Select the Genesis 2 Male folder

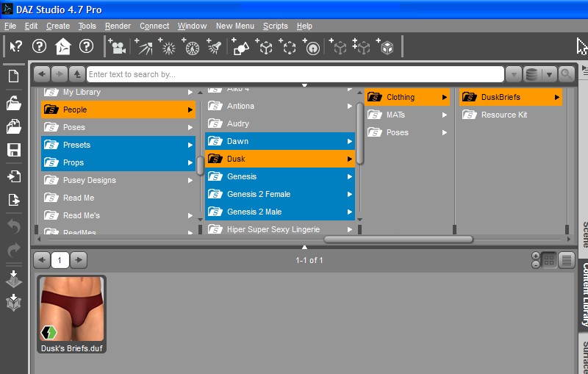click(280, 212)
